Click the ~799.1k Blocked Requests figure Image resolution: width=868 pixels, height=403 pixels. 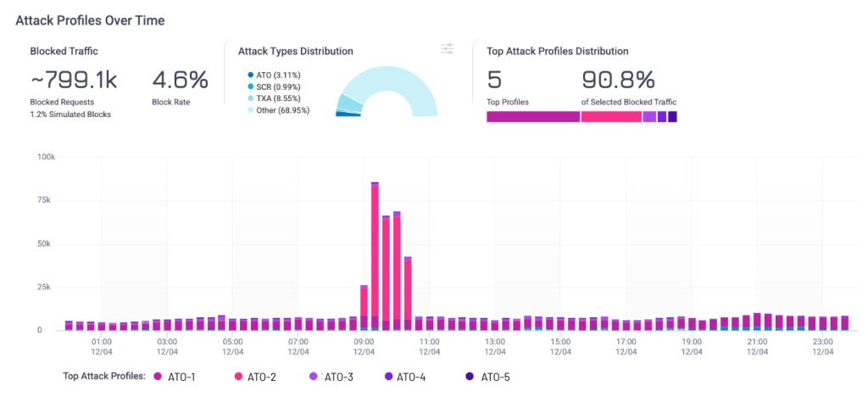75,81
